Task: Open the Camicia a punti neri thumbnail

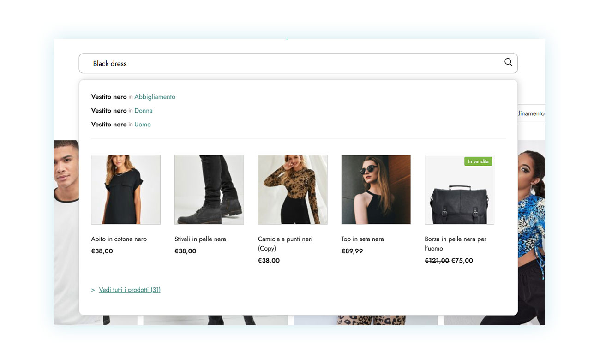Action: click(293, 190)
